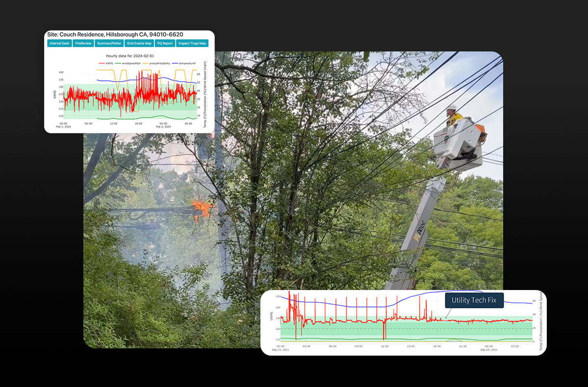
Task: Open the SummaryPlotter view
Action: tap(109, 44)
